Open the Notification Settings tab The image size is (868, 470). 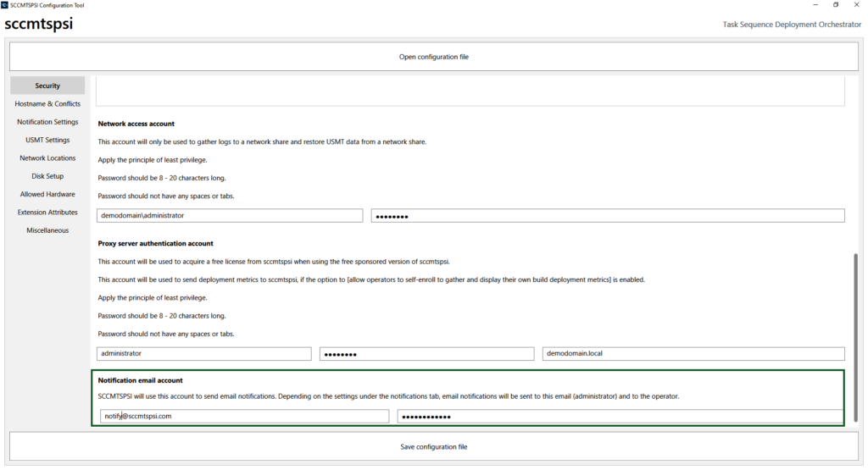point(47,122)
